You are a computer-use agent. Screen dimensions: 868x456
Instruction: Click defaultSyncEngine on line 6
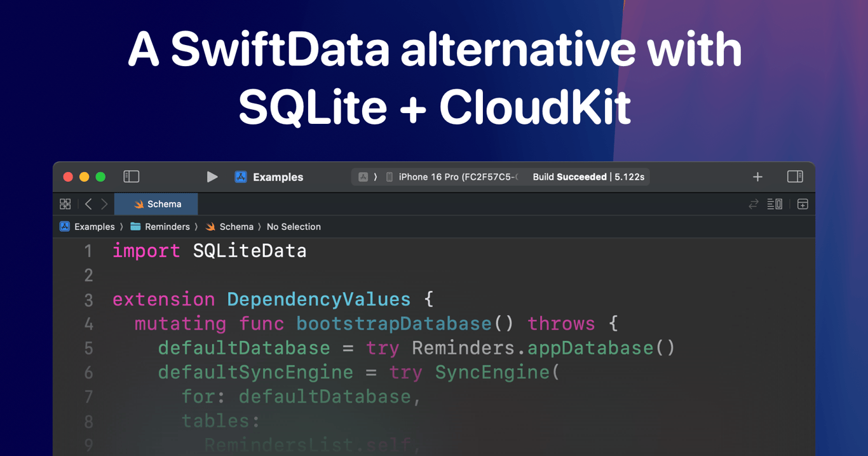pos(255,372)
